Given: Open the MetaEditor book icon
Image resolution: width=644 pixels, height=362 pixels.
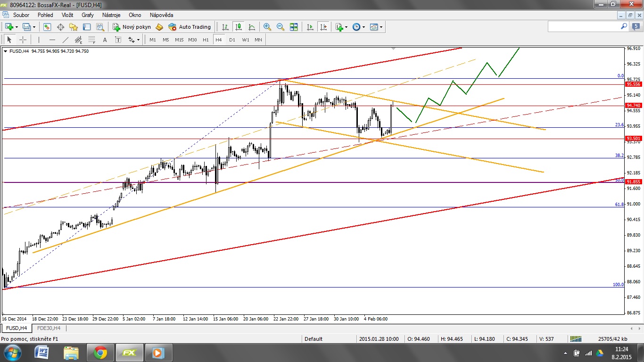Looking at the screenshot, I should (x=159, y=27).
